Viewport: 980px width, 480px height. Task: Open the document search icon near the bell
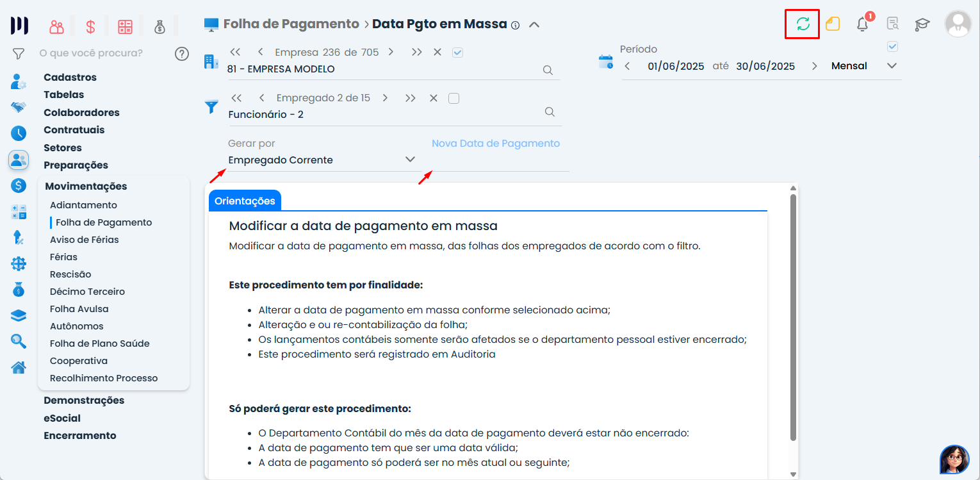coord(892,24)
